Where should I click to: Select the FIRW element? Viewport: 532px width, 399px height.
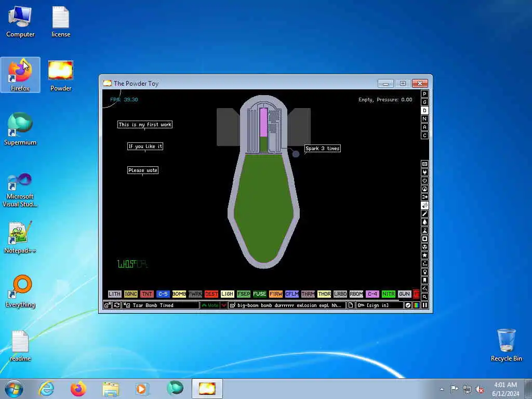pos(275,294)
